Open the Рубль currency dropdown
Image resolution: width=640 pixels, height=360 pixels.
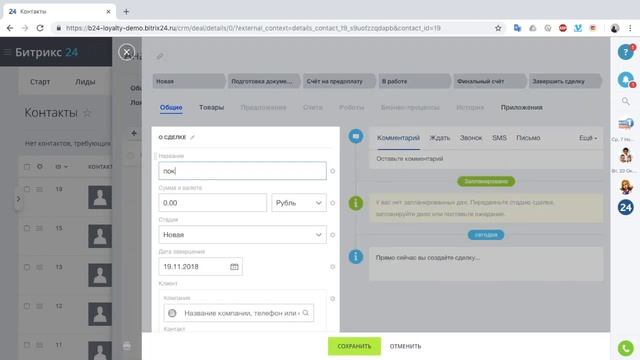299,203
